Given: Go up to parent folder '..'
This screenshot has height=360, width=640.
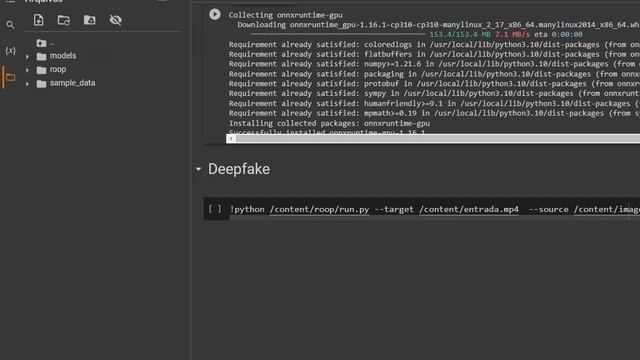Looking at the screenshot, I should pos(46,43).
